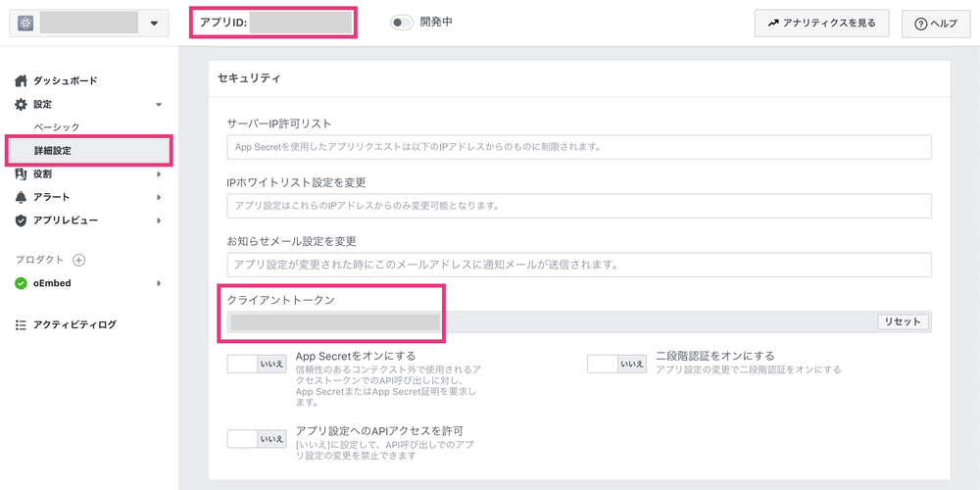980x490 pixels.
Task: Click the green oEmbed checkmark icon
Action: click(x=22, y=283)
